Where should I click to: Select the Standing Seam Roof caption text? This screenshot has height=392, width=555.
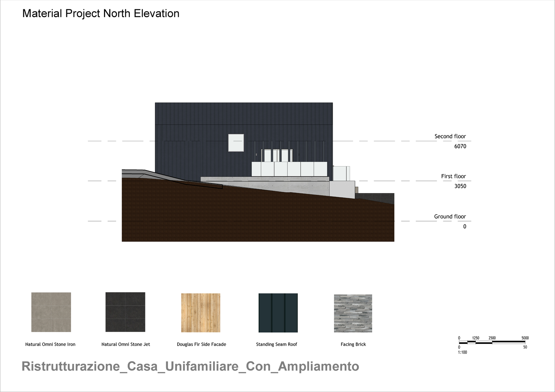[276, 344]
